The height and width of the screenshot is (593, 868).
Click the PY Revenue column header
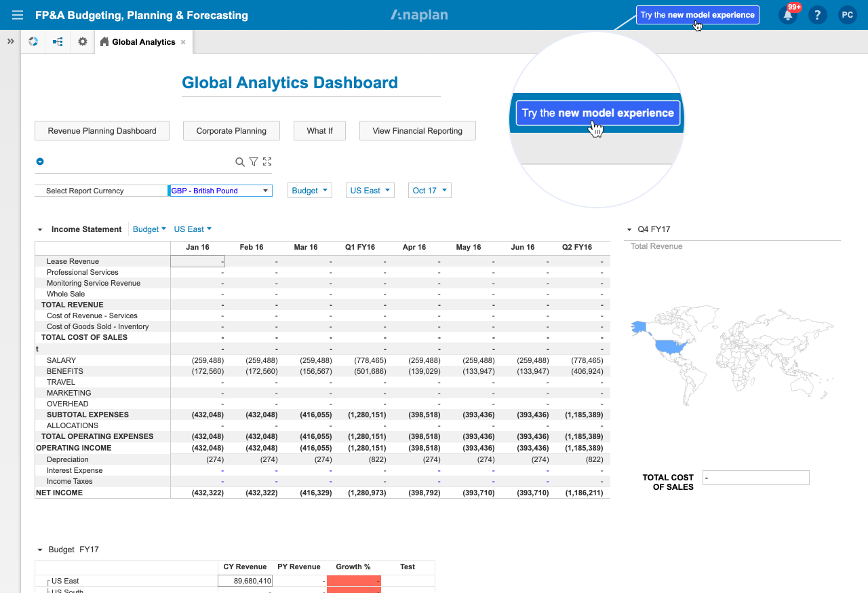click(x=299, y=567)
